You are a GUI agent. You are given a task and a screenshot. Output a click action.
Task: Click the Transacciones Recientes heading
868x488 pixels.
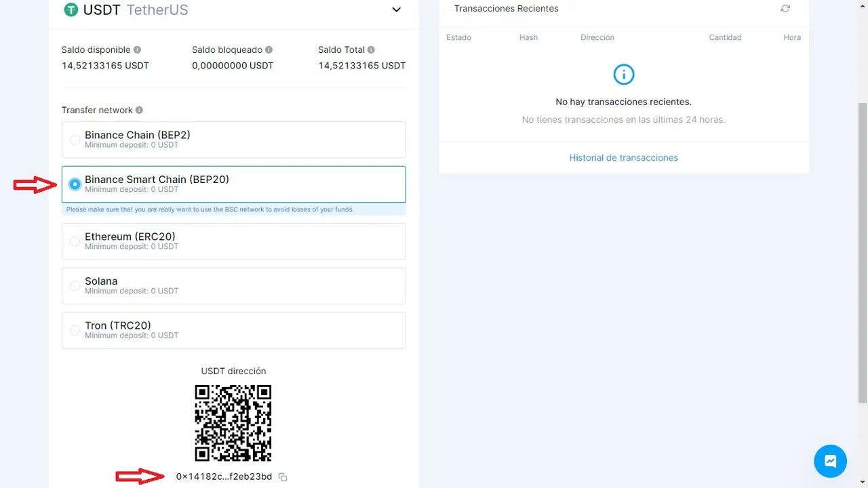(x=507, y=9)
